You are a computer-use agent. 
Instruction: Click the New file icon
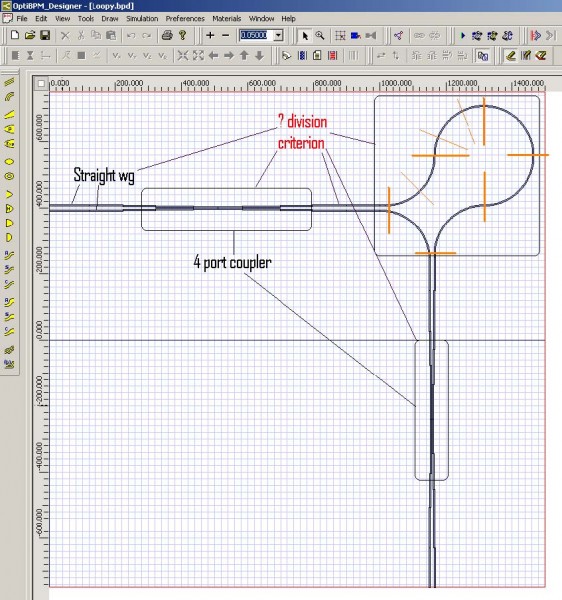[x=15, y=36]
